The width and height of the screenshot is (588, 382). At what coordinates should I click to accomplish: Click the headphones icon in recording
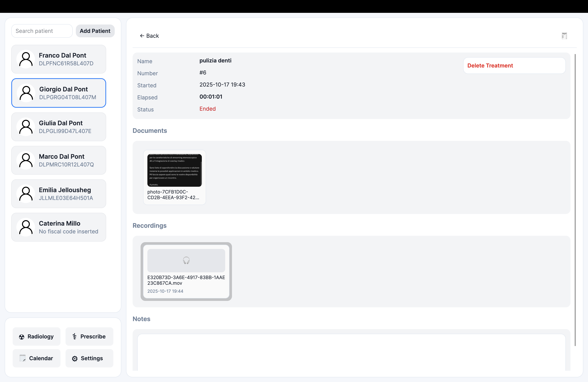[186, 260]
